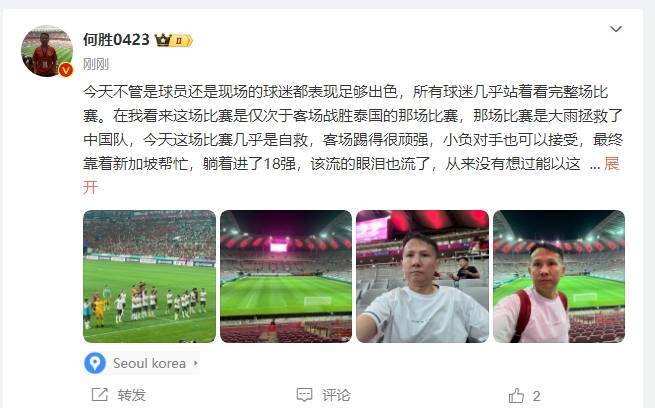Toggle the thumbs-up like icon
This screenshot has width=655, height=408.
click(x=516, y=395)
